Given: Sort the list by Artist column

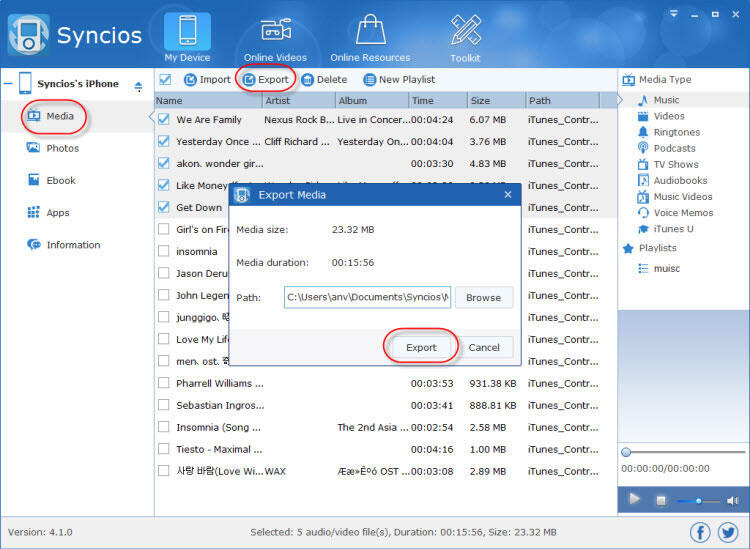Looking at the screenshot, I should (299, 100).
